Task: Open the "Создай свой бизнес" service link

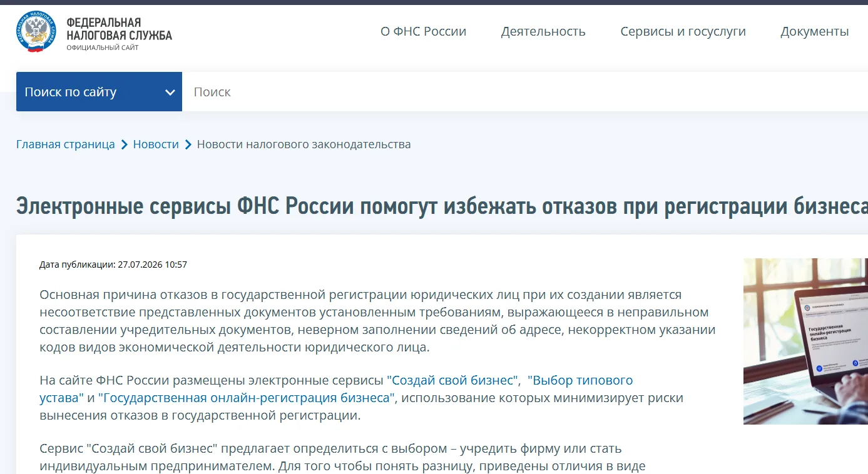Action: [x=453, y=380]
